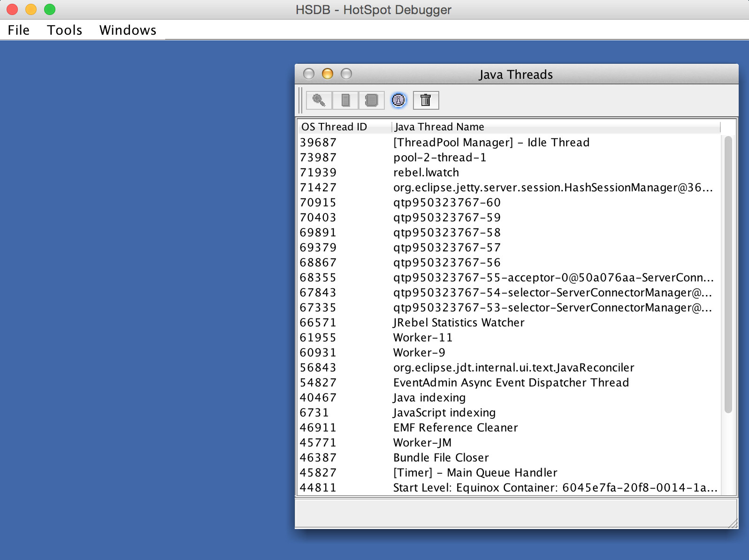Click the trash can Find Crashes icon

pos(426,100)
